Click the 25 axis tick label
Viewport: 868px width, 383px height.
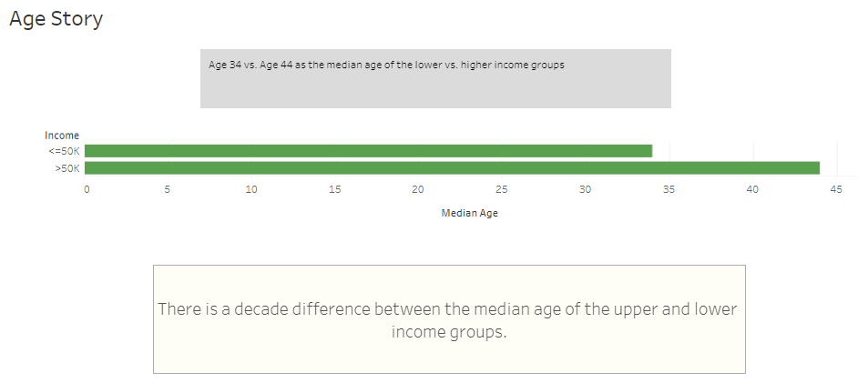point(502,189)
